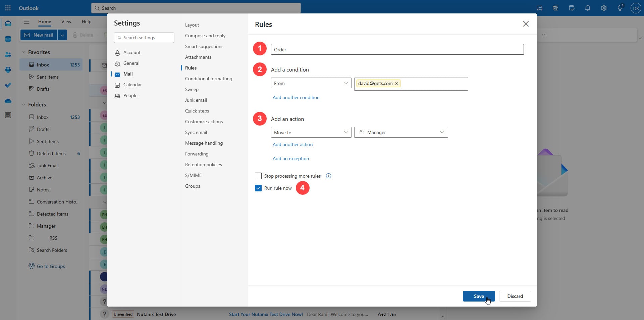Open the Manager folder dropdown
Screen dimensions: 644x320
coord(401,133)
